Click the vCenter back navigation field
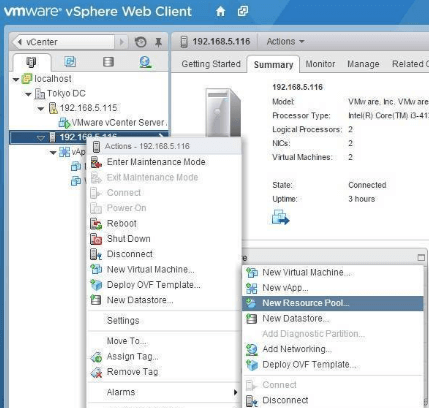429x408 pixels. pyautogui.click(x=63, y=42)
